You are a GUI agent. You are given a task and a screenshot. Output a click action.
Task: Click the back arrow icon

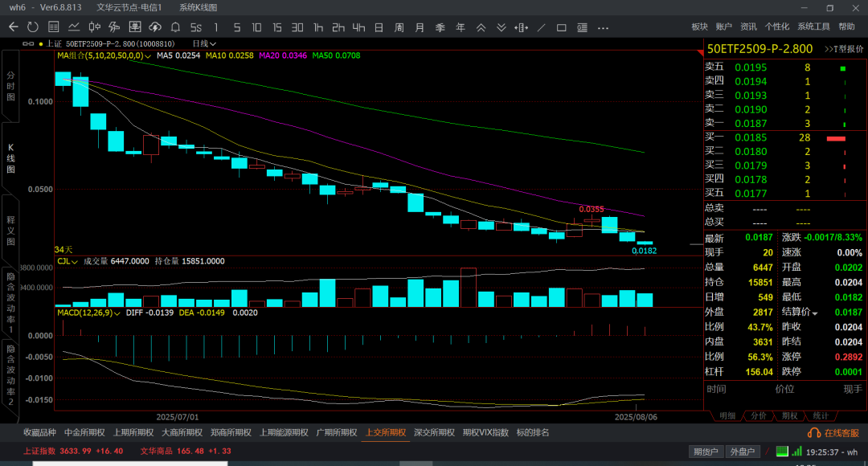pyautogui.click(x=13, y=27)
